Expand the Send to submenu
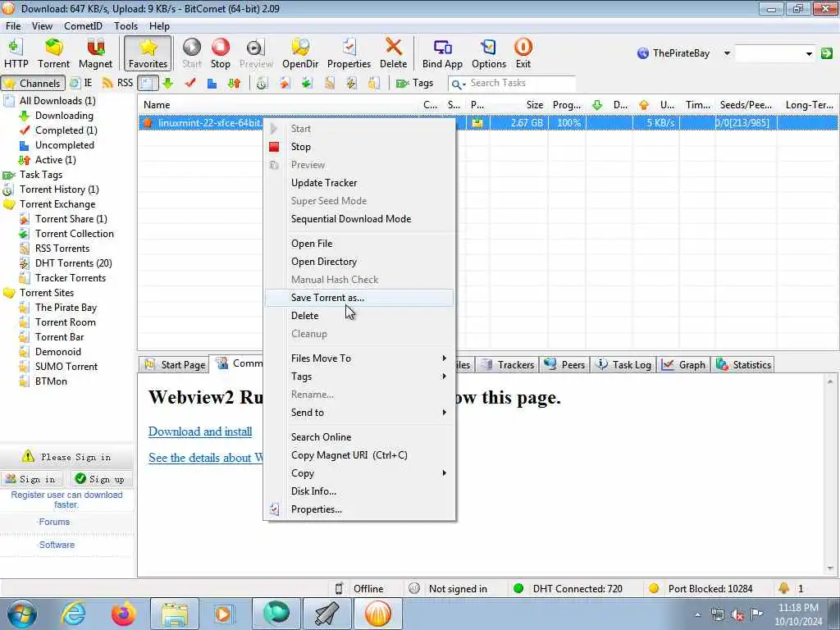This screenshot has height=630, width=840. [359, 413]
